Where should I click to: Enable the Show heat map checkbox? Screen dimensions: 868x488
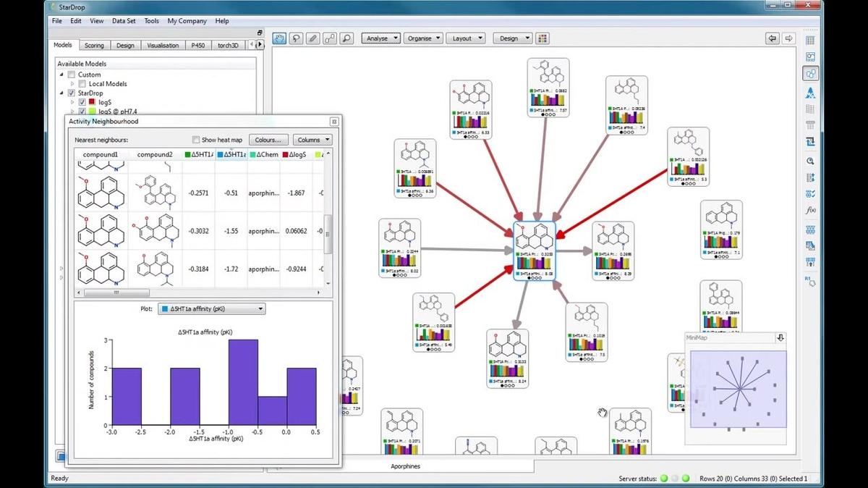click(195, 139)
